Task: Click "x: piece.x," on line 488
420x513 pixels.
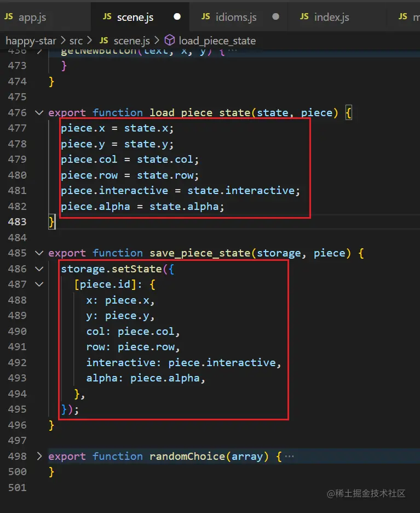Action: point(120,300)
